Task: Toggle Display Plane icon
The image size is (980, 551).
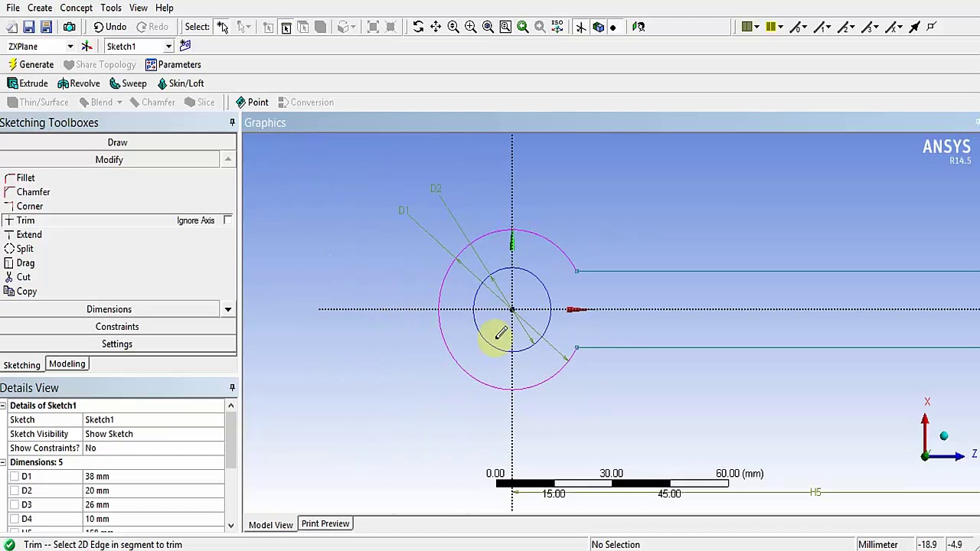Action: tap(581, 27)
